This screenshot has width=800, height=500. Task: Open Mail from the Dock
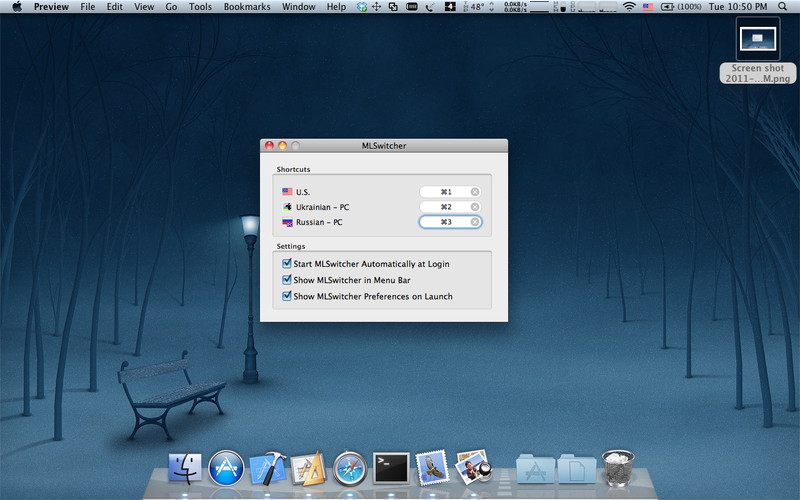pos(432,467)
